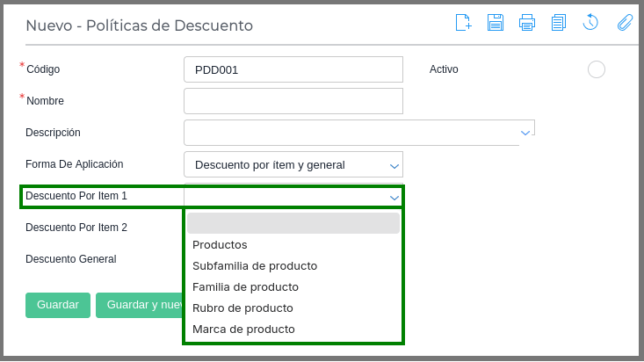Image resolution: width=644 pixels, height=362 pixels.
Task: Choose Subfamilia de producto from list
Action: 255,266
